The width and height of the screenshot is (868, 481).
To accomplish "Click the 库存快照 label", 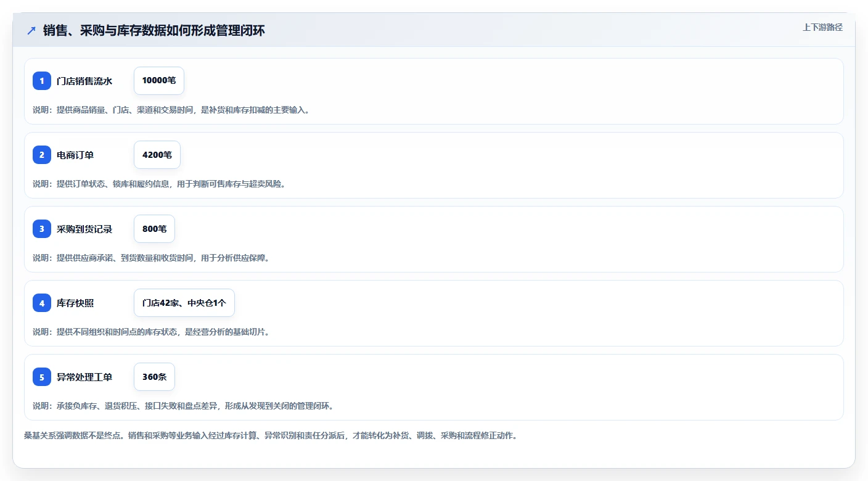I will pyautogui.click(x=75, y=303).
